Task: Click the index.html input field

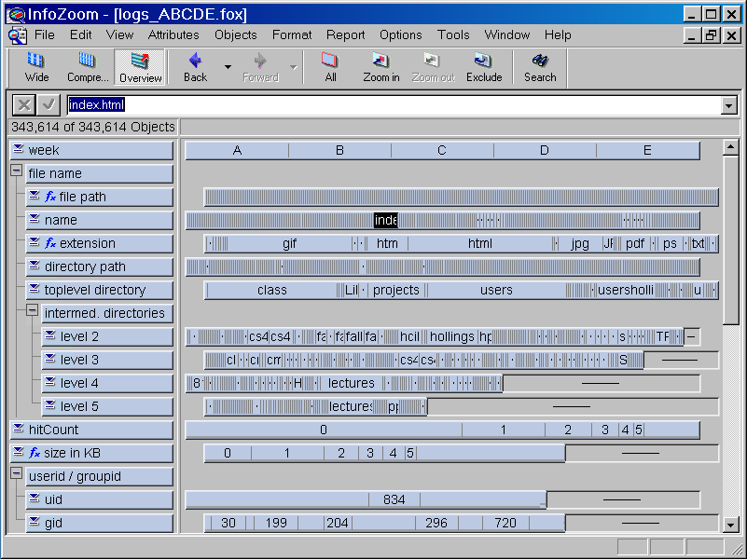Action: point(392,105)
